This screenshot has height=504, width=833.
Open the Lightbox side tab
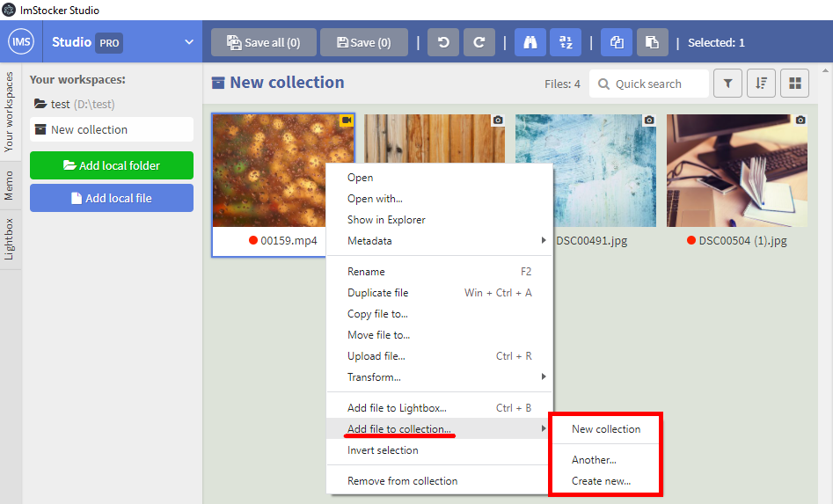(9, 239)
